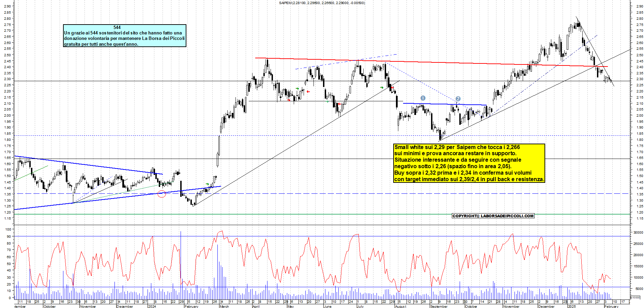Click the x10000 volume scale box
This screenshot has width=644, height=308.
[x=635, y=297]
